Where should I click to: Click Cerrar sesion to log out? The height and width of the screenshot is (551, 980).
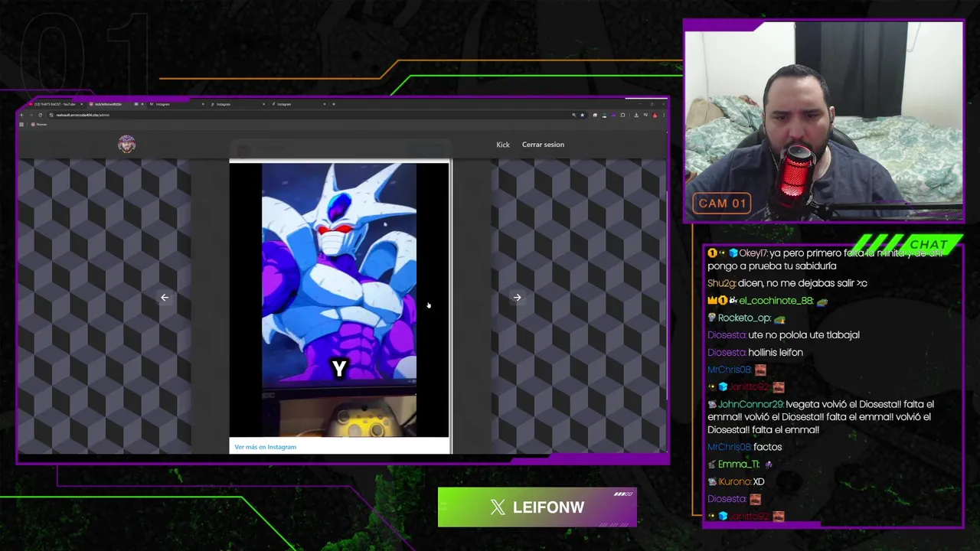click(x=543, y=145)
